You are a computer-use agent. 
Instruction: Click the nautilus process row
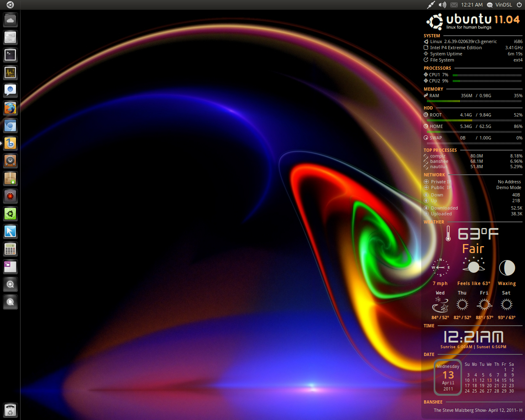tap(473, 167)
